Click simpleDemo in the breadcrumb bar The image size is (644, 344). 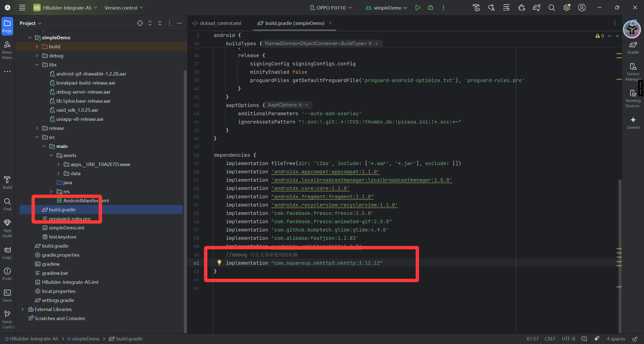tap(84, 339)
